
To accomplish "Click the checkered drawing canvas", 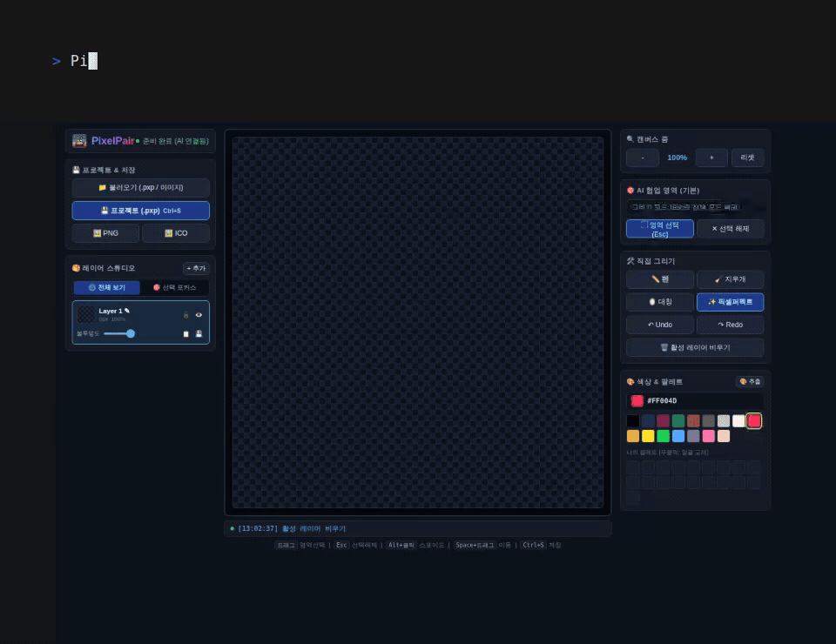I will click(418, 322).
